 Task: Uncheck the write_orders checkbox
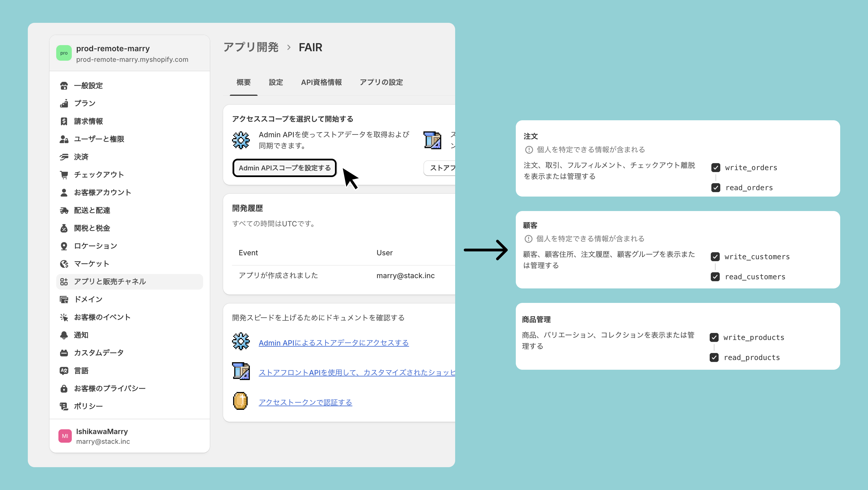tap(715, 168)
